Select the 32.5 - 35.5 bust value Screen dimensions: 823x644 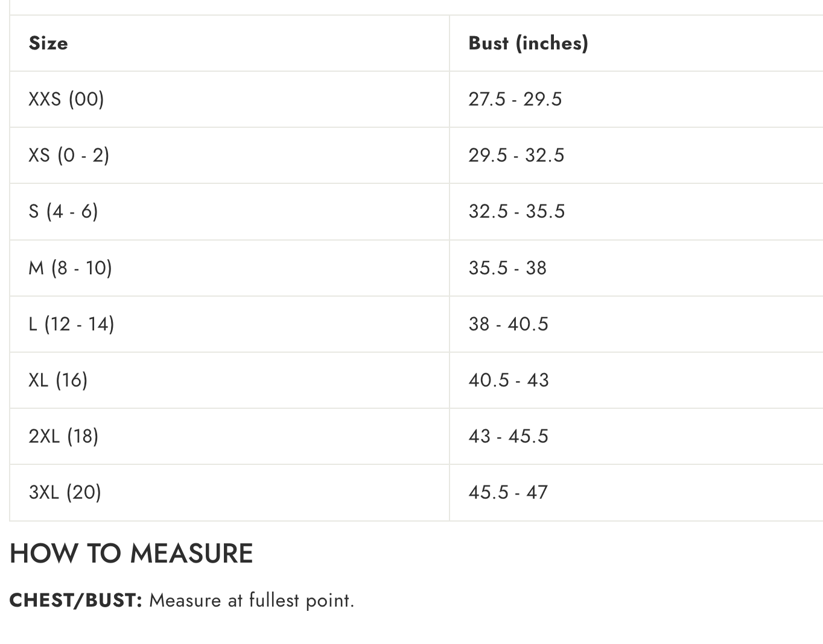tap(516, 212)
